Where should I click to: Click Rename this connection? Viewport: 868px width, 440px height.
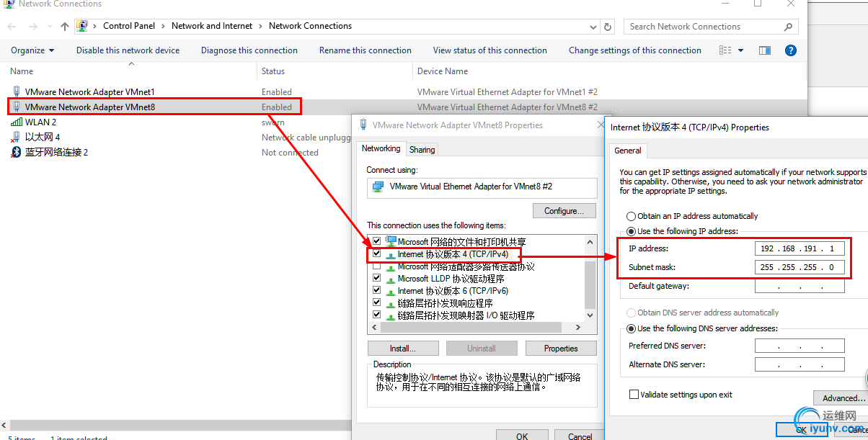(366, 50)
